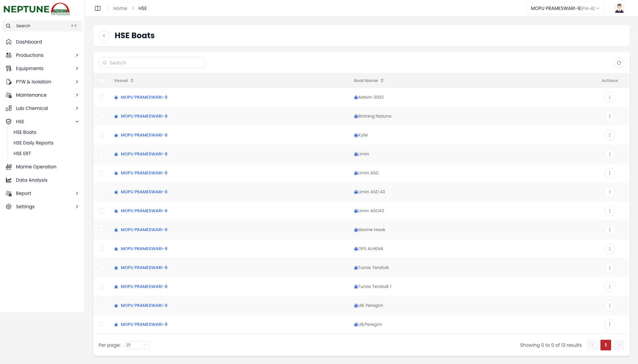Viewport: 638px width, 364px height.
Task: Go to Marine Operation menu
Action: pos(36,167)
